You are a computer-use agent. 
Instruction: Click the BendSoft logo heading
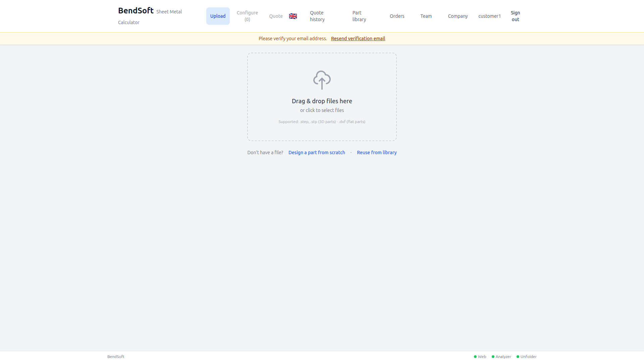click(136, 11)
